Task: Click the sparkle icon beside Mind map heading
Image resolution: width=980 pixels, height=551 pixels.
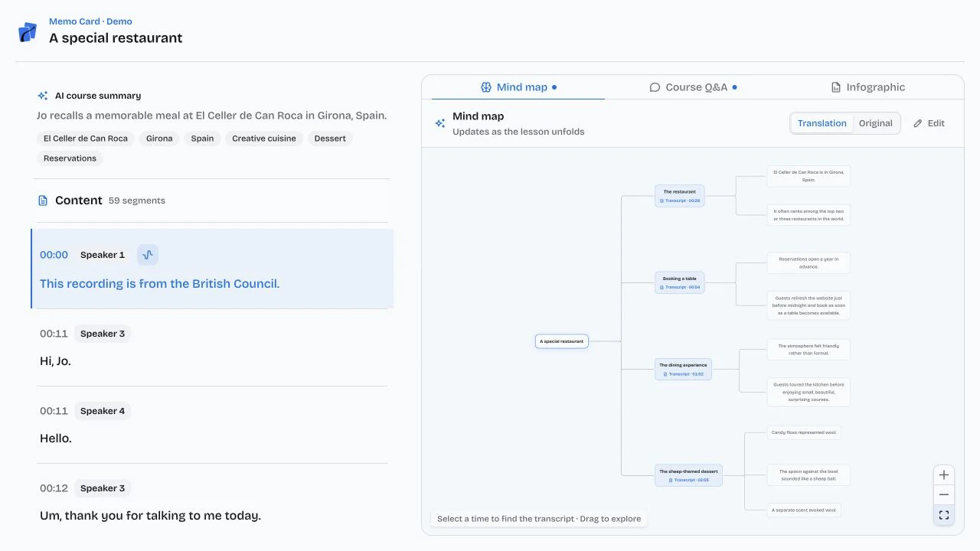Action: [440, 123]
